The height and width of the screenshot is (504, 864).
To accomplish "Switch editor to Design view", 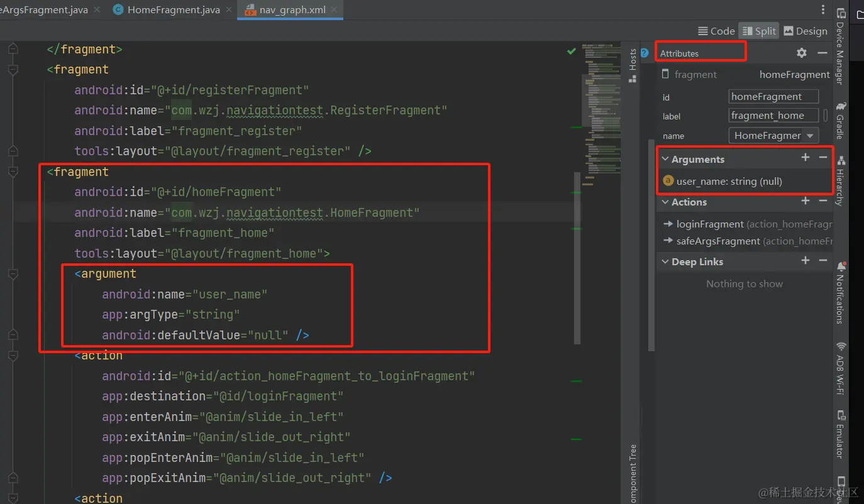I will pyautogui.click(x=806, y=31).
